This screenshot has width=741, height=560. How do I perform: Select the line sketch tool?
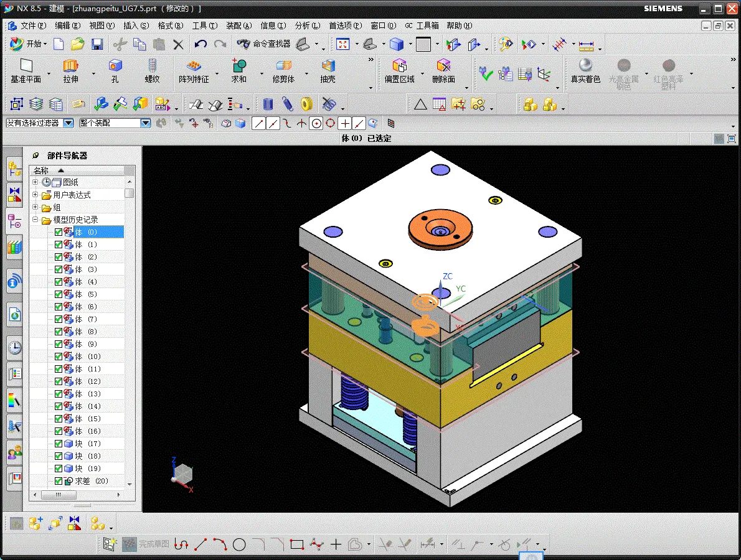coord(201,544)
